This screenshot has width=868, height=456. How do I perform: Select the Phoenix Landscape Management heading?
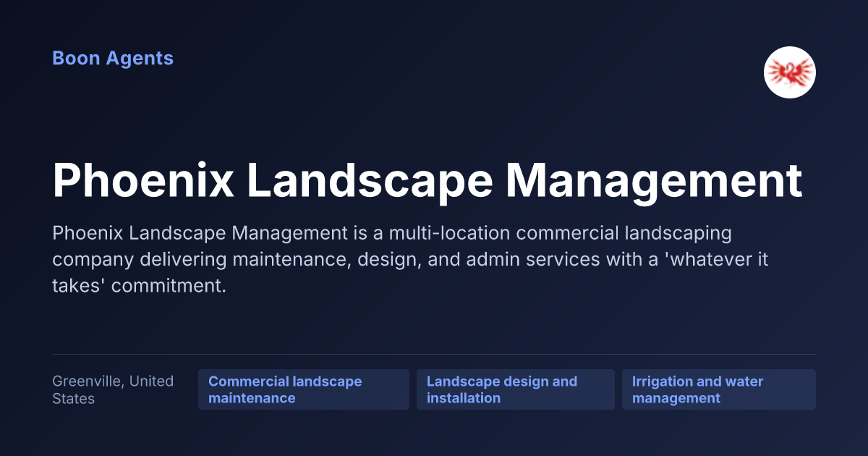click(427, 181)
